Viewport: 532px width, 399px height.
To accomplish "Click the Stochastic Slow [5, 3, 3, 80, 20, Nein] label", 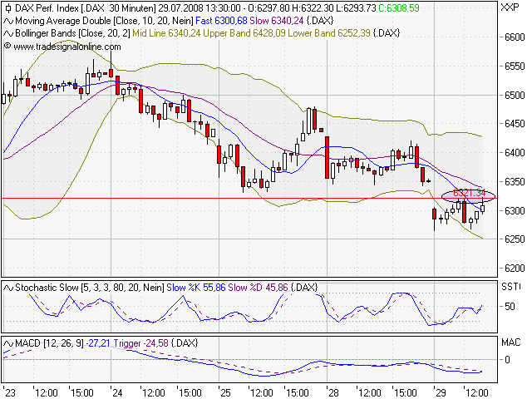I will click(x=90, y=288).
